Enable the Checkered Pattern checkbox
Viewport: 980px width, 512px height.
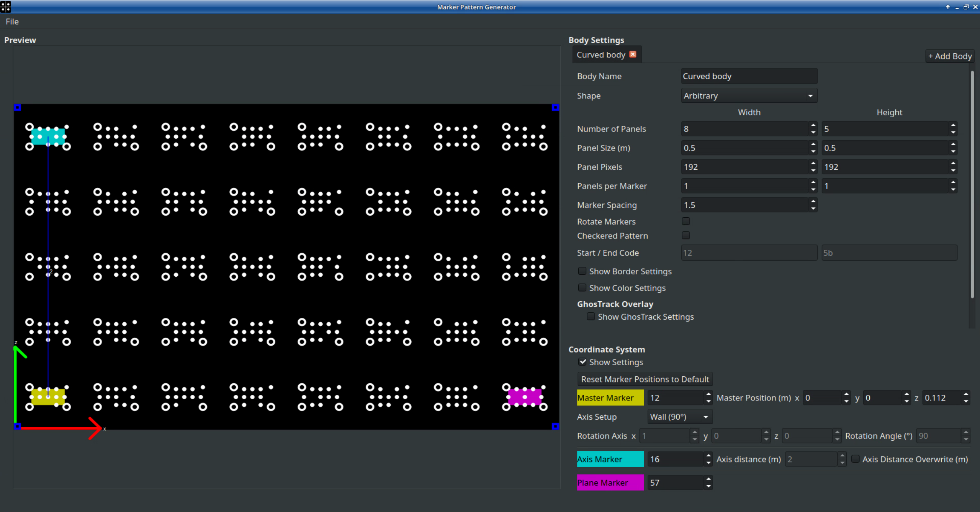pos(686,235)
